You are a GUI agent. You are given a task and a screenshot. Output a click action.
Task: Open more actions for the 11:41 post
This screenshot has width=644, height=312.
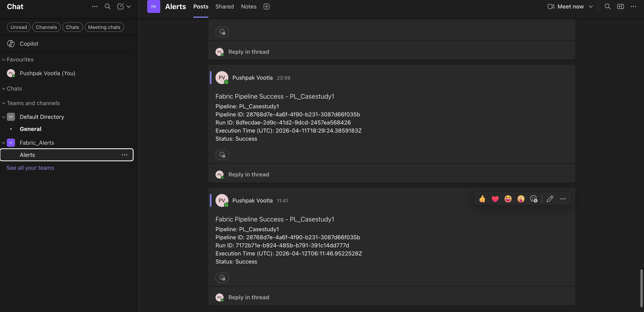tap(563, 199)
